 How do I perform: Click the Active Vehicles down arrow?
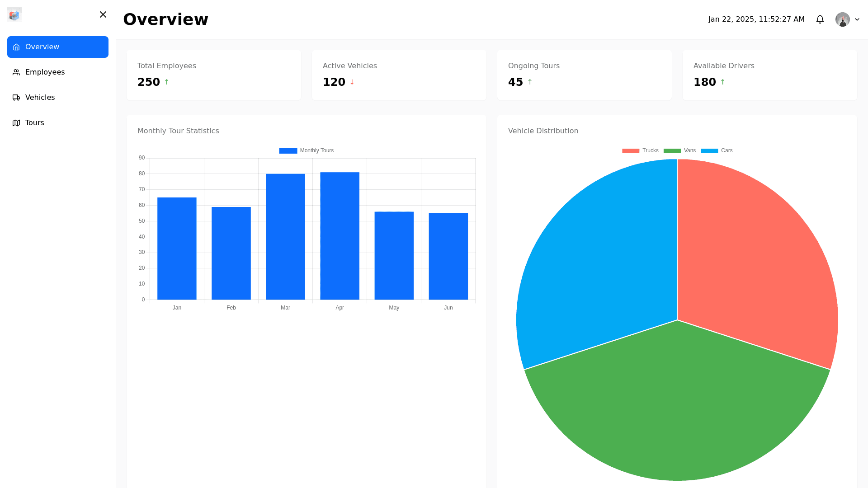click(x=352, y=82)
